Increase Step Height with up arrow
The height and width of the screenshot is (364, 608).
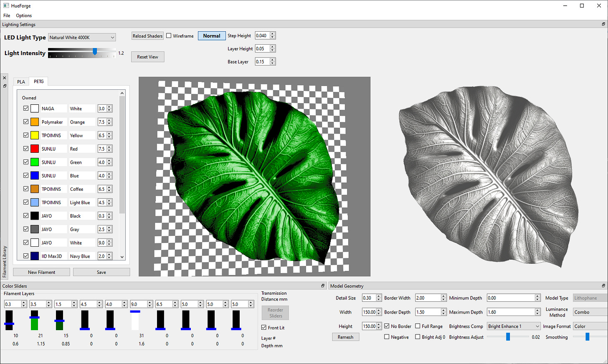[x=273, y=34]
